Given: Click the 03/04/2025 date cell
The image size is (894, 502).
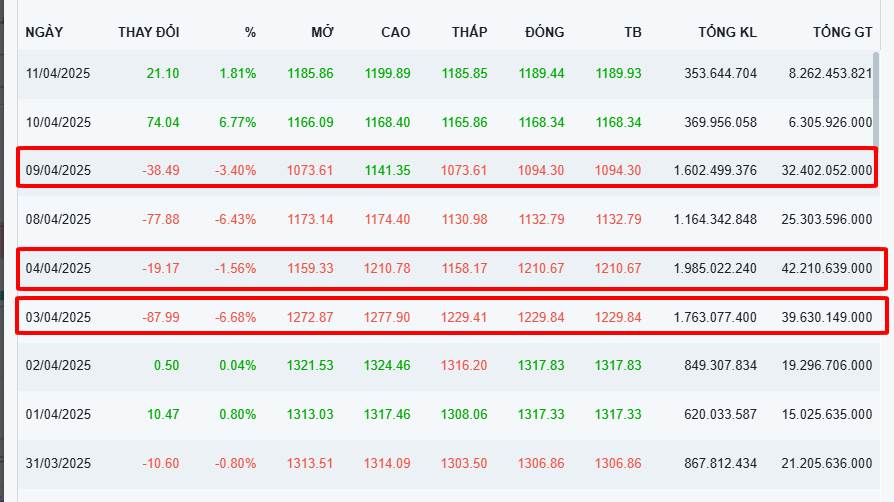Looking at the screenshot, I should click(x=58, y=317).
